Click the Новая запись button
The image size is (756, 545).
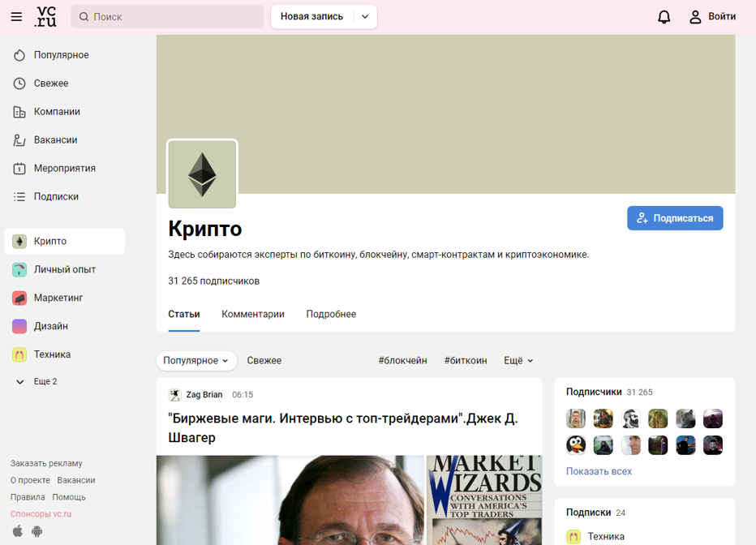click(312, 17)
